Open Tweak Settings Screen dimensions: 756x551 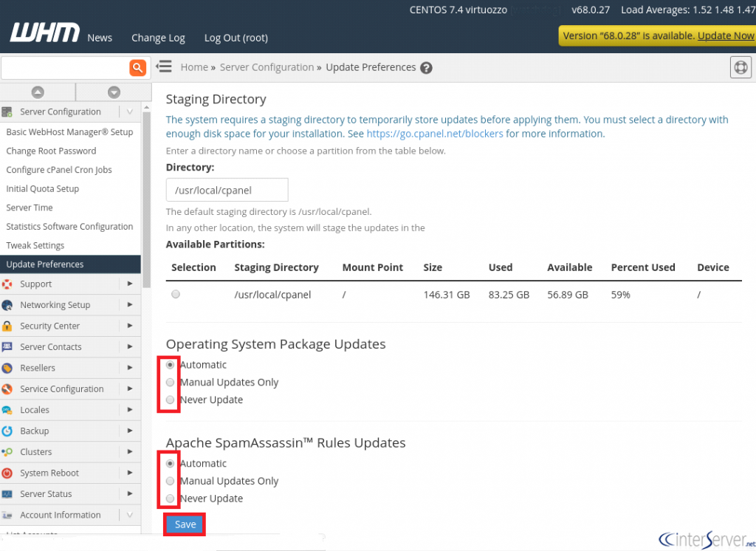click(35, 245)
